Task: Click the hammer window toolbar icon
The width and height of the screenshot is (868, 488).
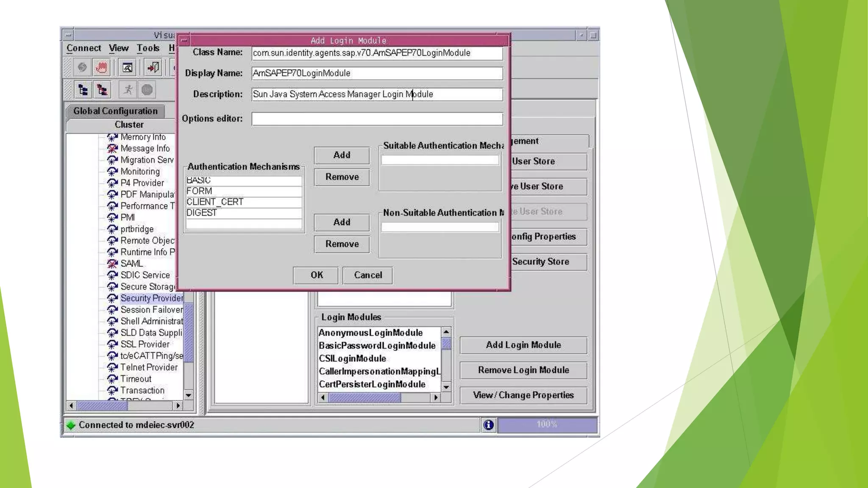Action: (x=128, y=67)
